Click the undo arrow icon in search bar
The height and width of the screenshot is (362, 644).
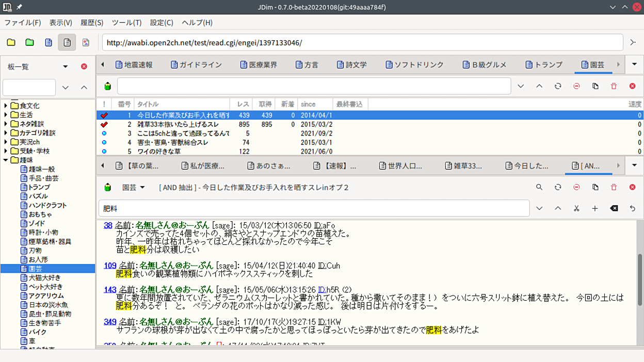coord(632,208)
